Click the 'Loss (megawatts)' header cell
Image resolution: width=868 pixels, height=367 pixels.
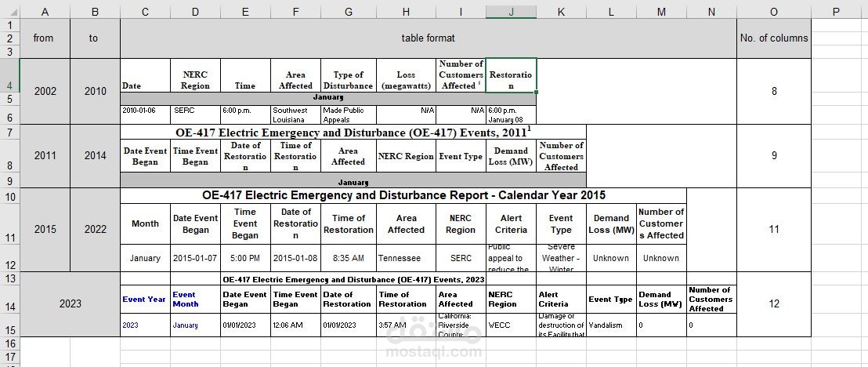pos(406,75)
